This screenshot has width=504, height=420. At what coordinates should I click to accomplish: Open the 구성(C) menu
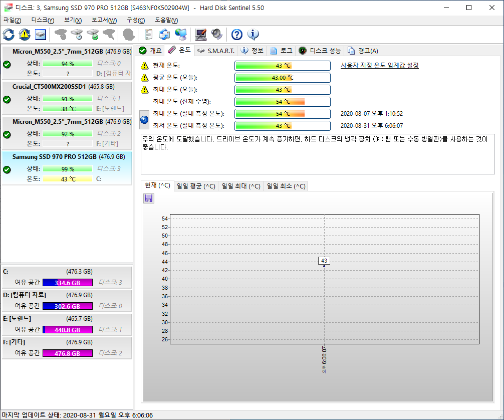pos(136,20)
